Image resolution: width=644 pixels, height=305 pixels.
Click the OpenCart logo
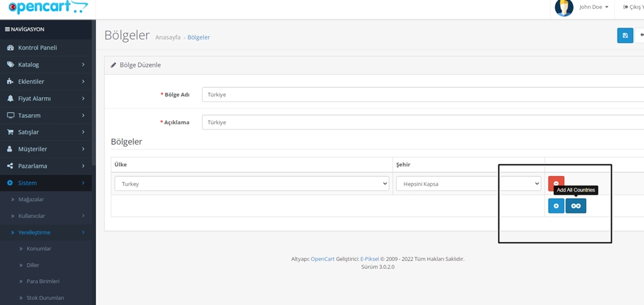click(48, 7)
